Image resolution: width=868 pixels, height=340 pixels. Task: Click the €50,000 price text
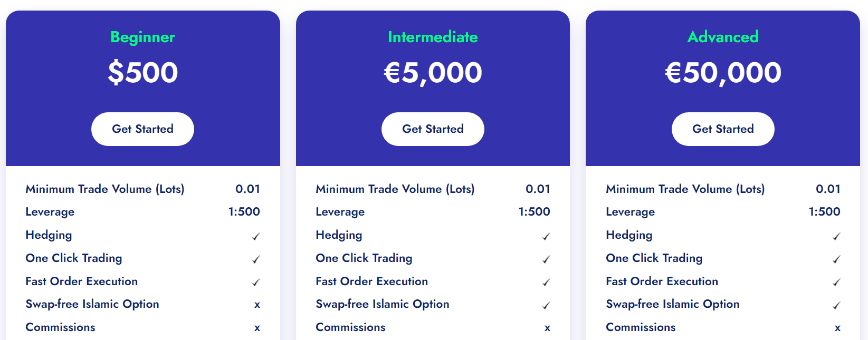pyautogui.click(x=723, y=72)
